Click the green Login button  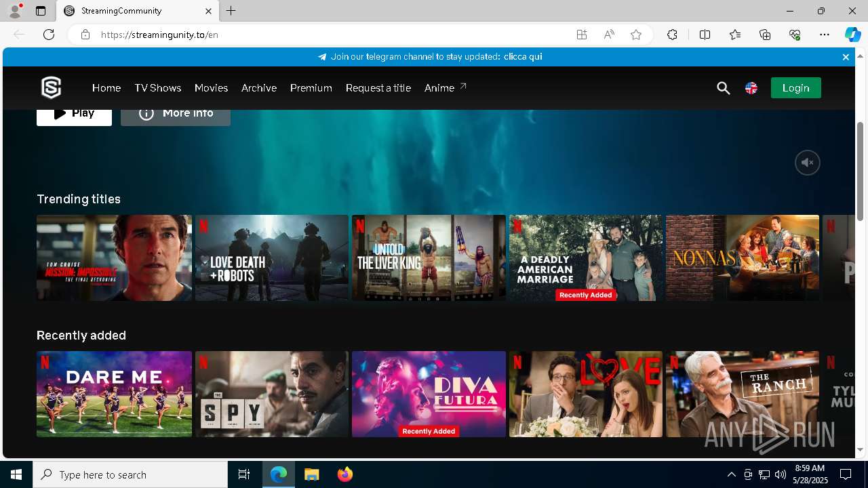[x=795, y=88]
